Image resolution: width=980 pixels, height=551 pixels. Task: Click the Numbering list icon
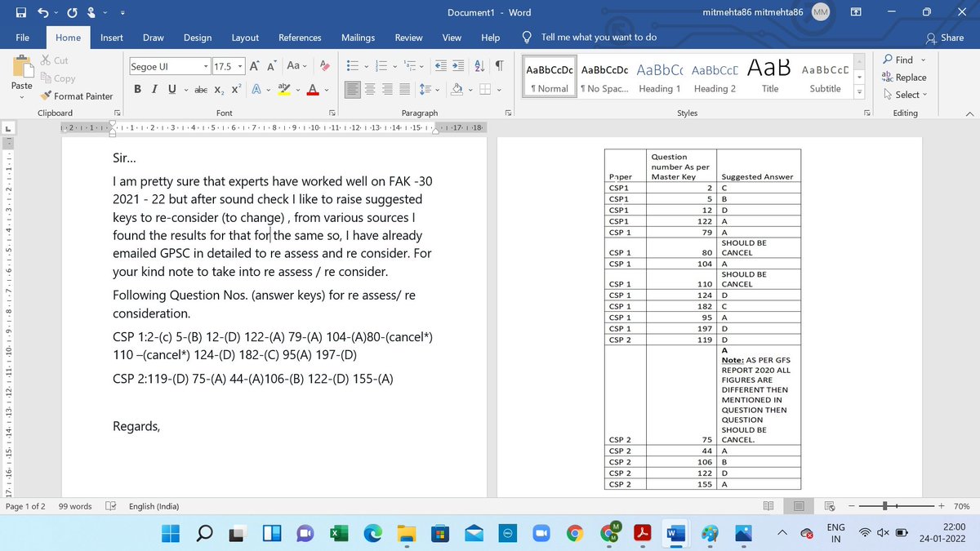(x=380, y=66)
